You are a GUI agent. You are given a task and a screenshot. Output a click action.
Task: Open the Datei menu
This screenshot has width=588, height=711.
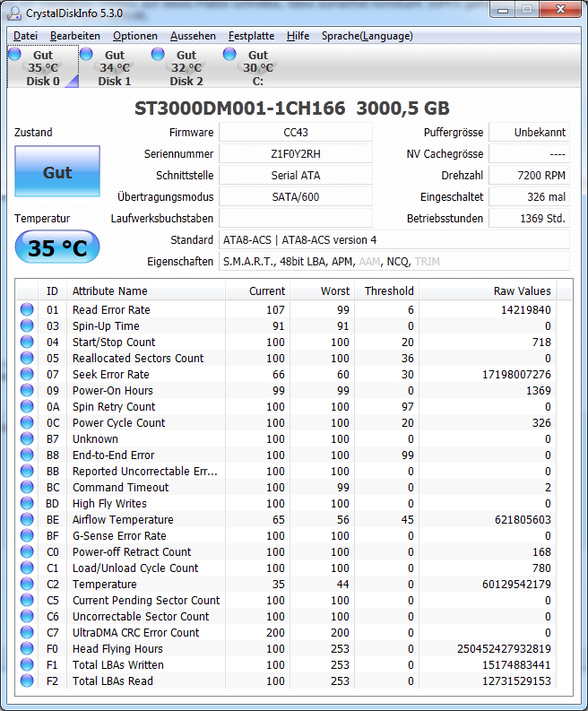[x=25, y=36]
